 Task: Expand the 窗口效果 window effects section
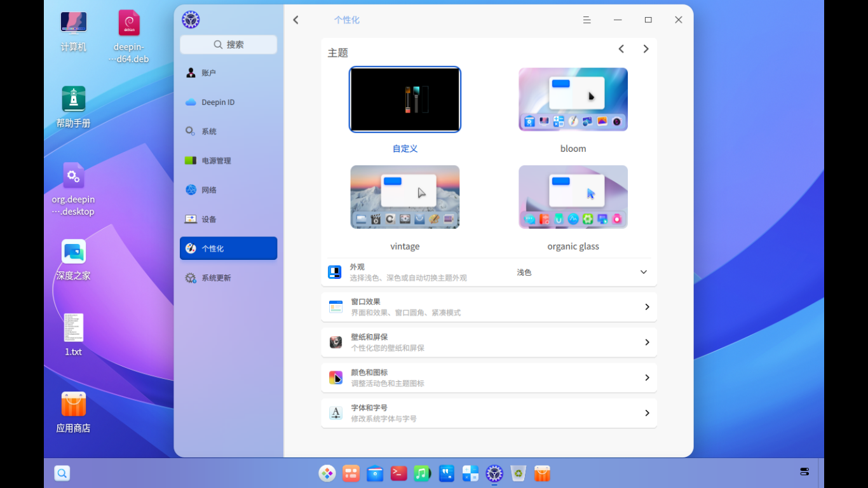[x=489, y=307]
